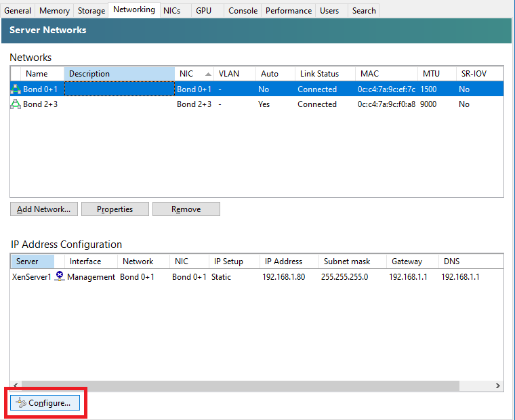This screenshot has height=420, width=515.
Task: Sort networks by Link Status column
Action: click(x=325, y=74)
